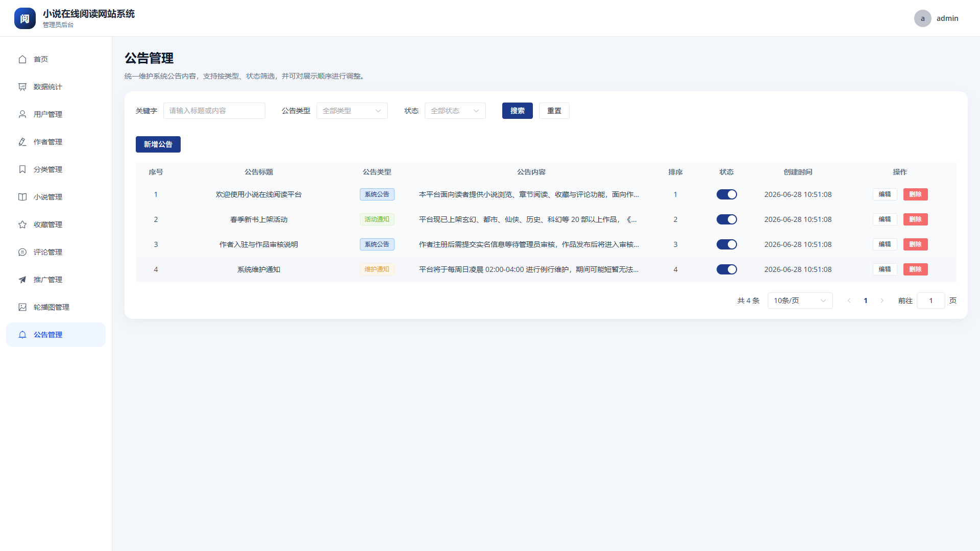Click the book icon beside 小说管理

(22, 197)
